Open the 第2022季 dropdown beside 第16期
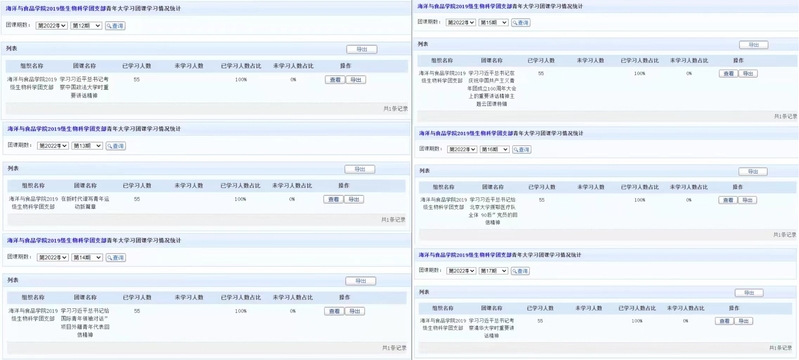799x360 pixels. tap(462, 149)
